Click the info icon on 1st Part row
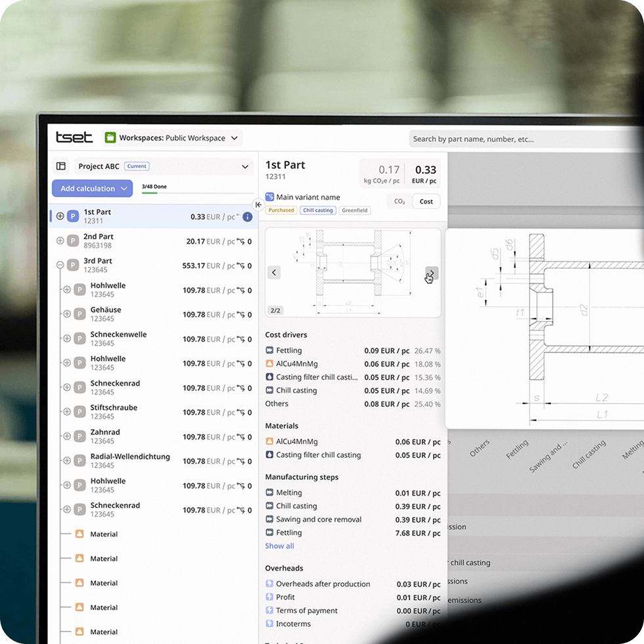The width and height of the screenshot is (644, 644). pos(247,217)
